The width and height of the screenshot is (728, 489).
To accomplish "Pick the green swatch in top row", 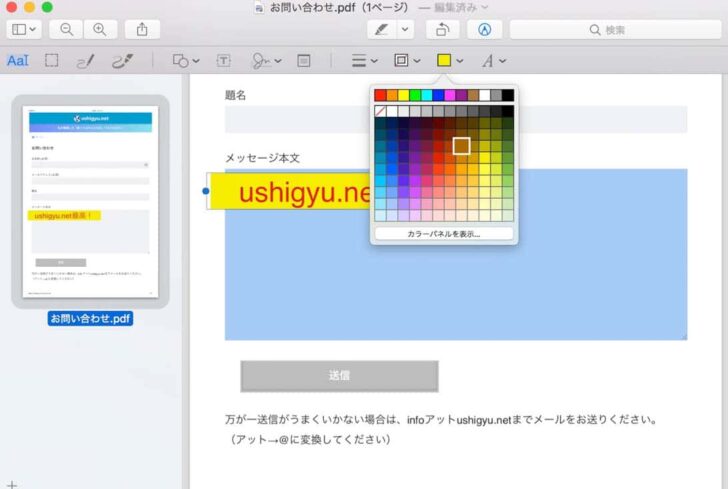I will (415, 95).
